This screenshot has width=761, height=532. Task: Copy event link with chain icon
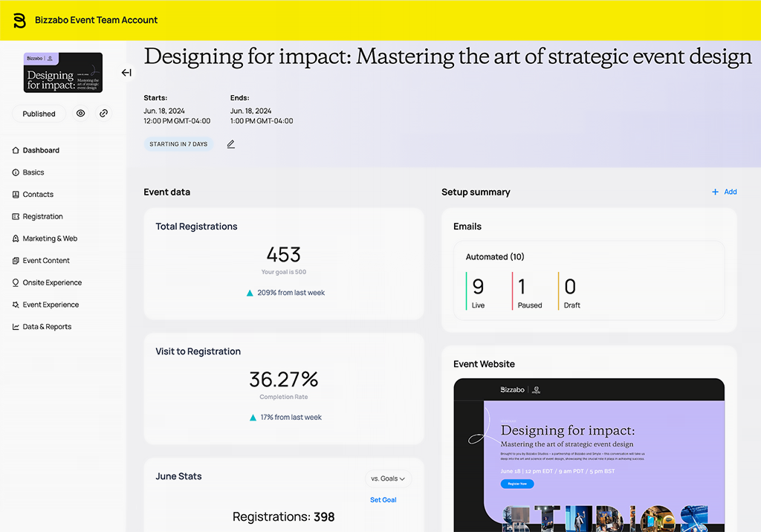[103, 113]
